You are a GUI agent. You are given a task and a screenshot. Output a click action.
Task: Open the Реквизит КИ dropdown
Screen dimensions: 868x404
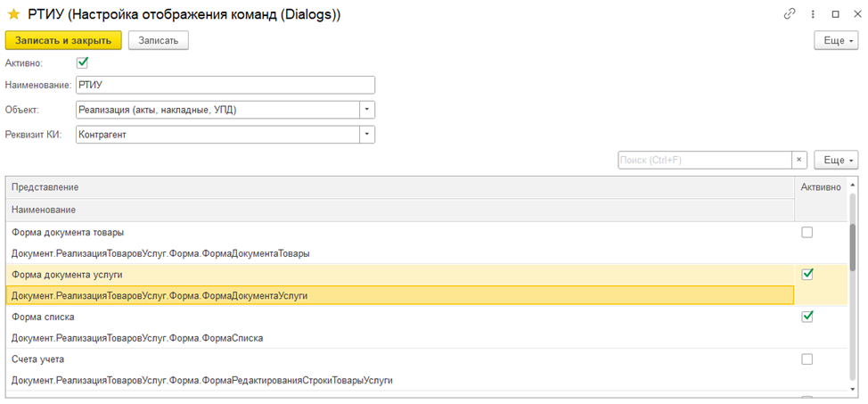[366, 134]
